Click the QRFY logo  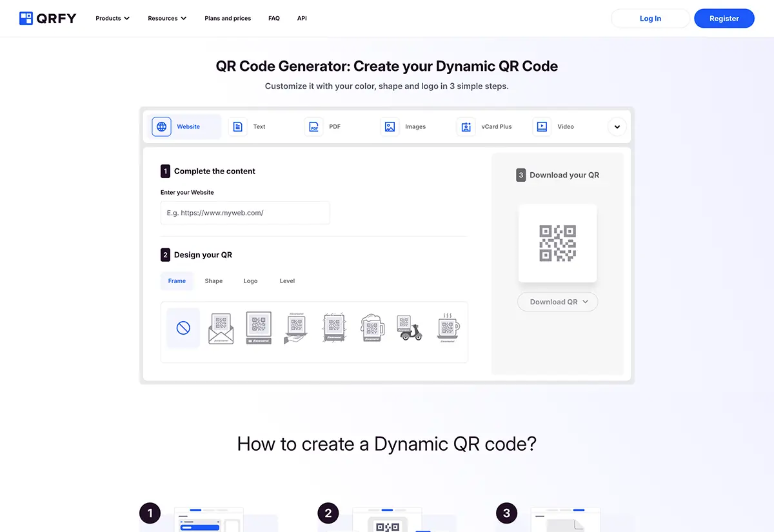coord(48,18)
